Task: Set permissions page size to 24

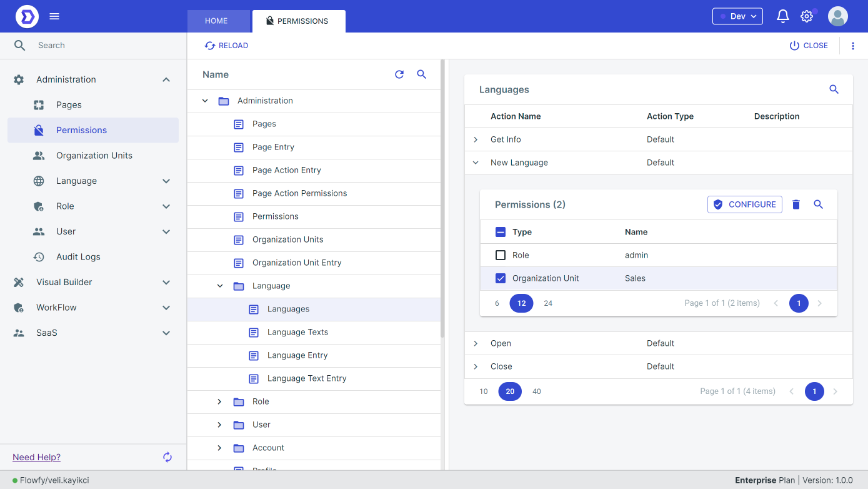Action: 548,303
